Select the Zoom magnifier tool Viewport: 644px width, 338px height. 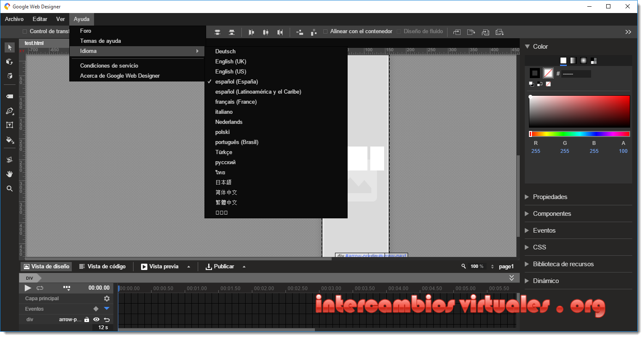pyautogui.click(x=10, y=189)
